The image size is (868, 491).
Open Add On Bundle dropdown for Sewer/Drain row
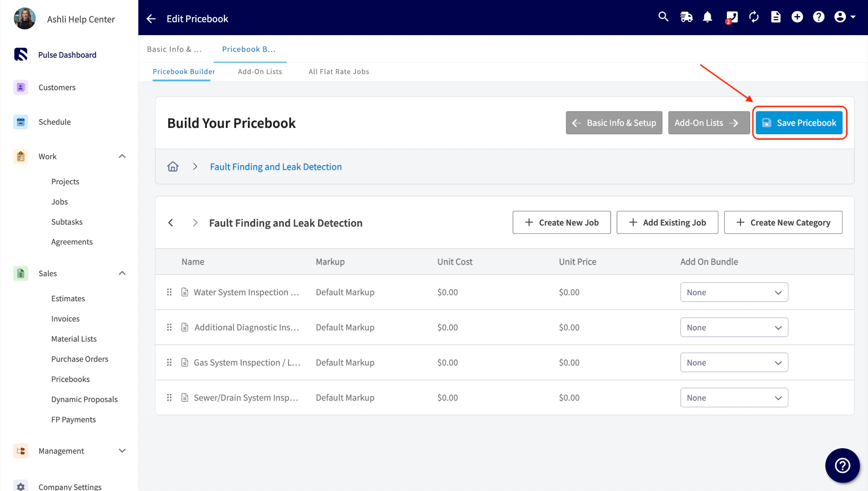734,398
